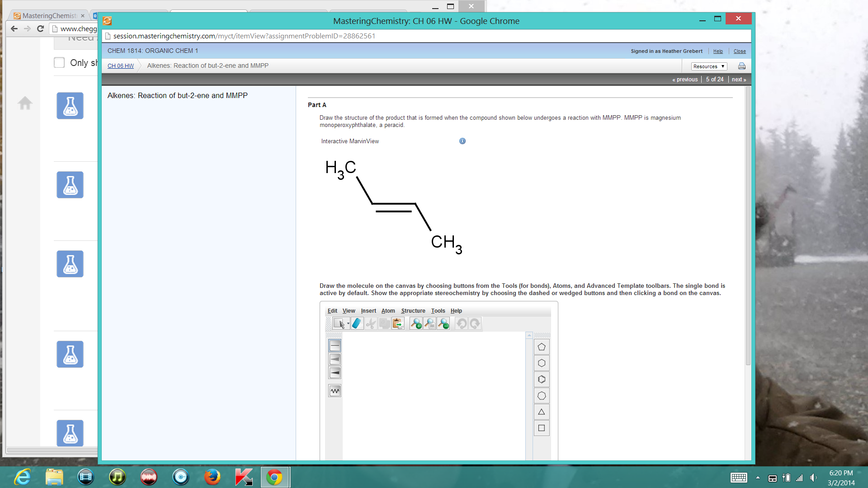Go to the previous problem
This screenshot has width=868, height=488.
(x=685, y=80)
